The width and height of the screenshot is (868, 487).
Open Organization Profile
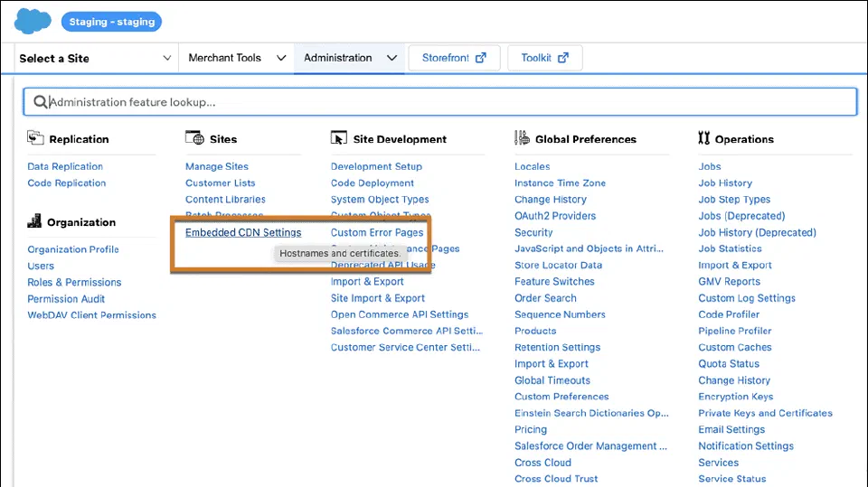click(x=73, y=249)
